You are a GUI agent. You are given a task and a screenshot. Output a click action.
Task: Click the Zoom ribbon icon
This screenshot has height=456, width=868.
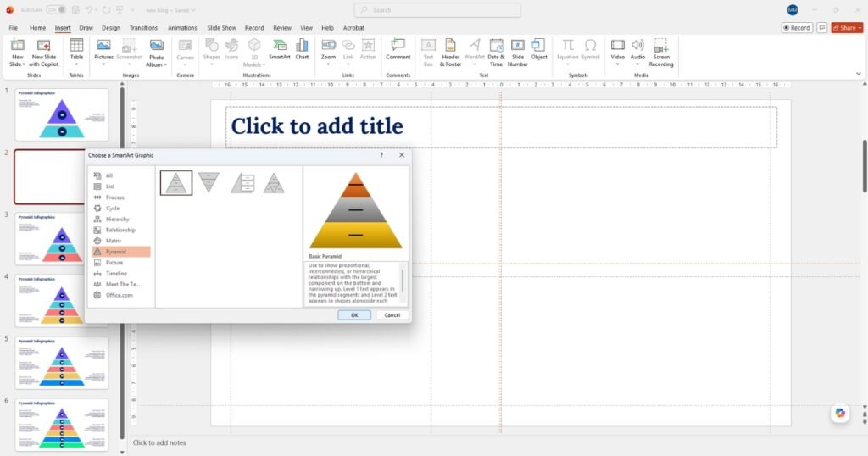(328, 45)
